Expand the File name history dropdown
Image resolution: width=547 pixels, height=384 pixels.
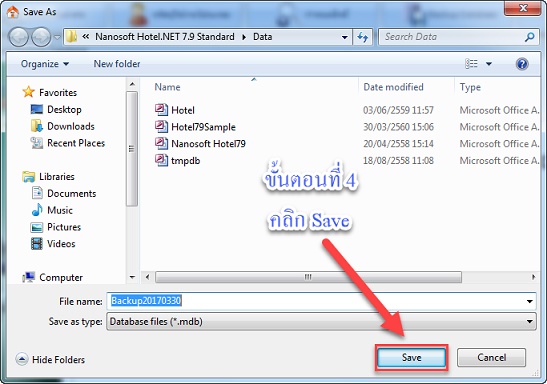click(530, 301)
